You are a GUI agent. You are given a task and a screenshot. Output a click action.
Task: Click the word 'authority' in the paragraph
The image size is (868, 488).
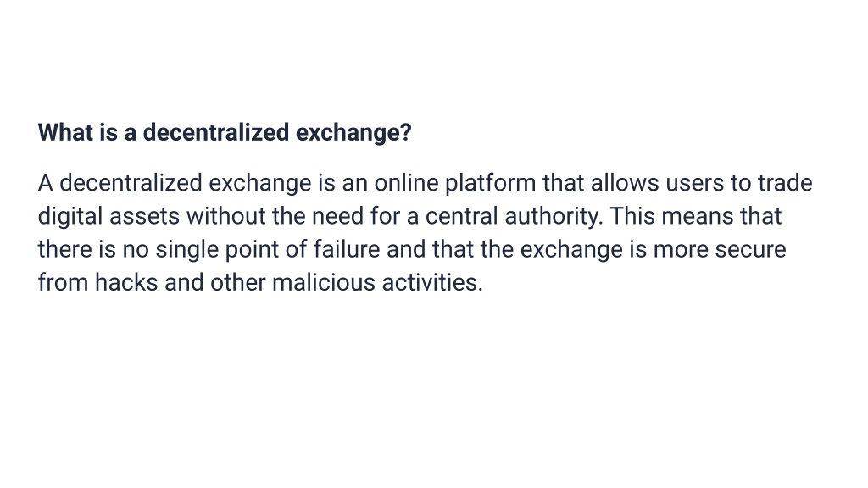551,218
